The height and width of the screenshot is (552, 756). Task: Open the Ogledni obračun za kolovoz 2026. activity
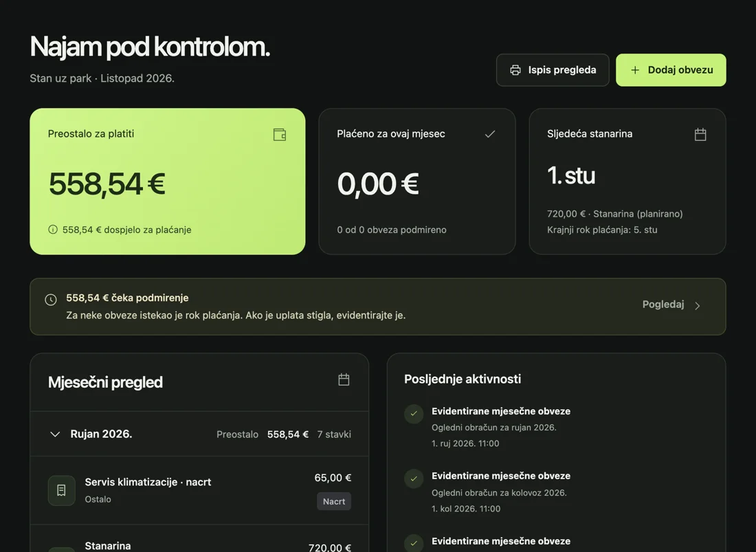499,492
